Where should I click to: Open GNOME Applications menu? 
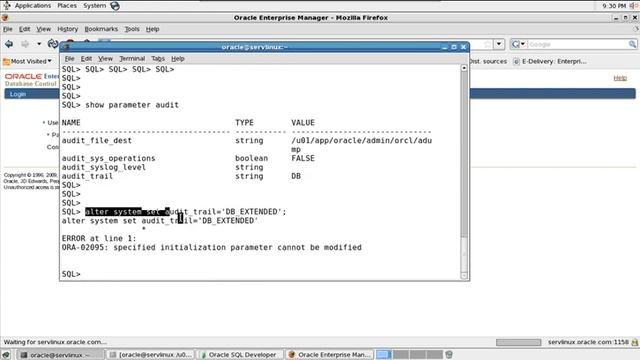point(33,5)
